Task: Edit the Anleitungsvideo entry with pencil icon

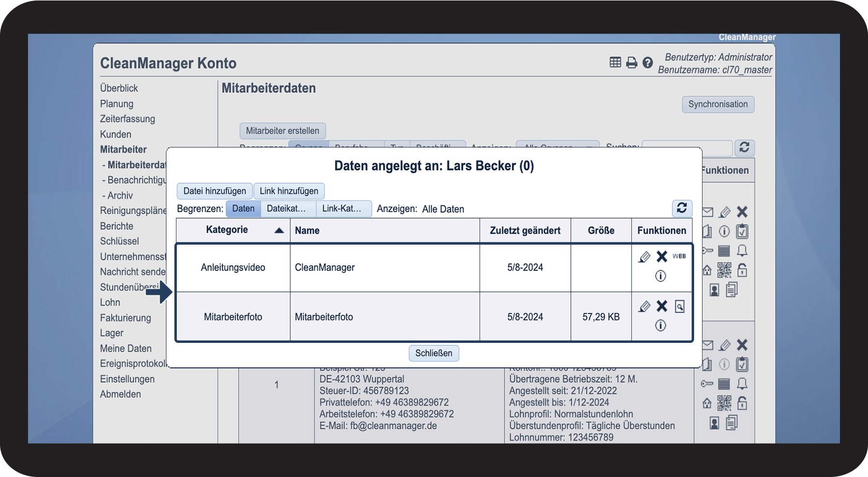Action: [644, 257]
